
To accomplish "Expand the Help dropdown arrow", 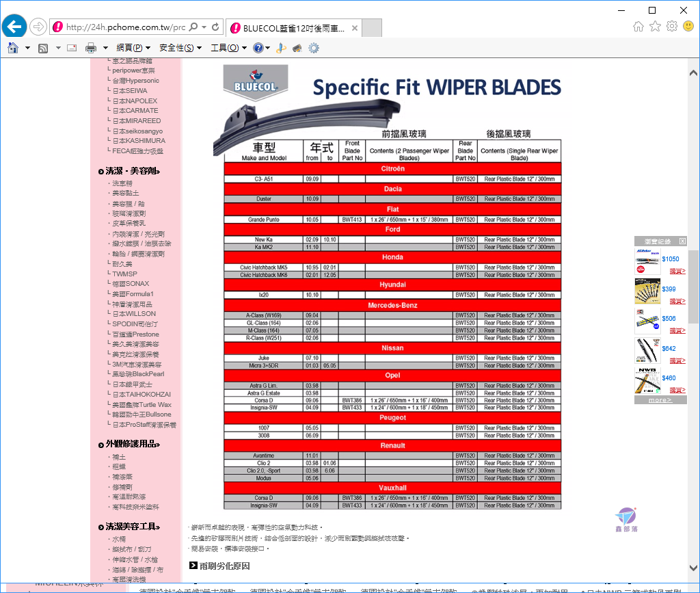I will (267, 48).
